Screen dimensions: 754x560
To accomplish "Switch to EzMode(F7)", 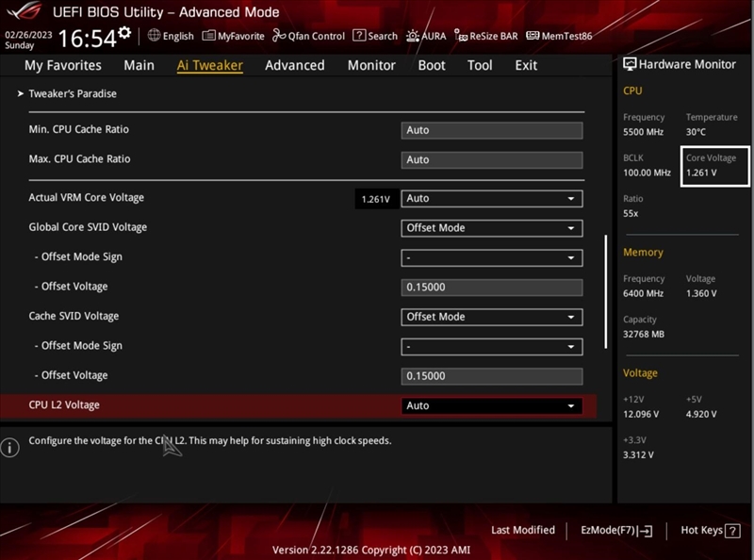I will tap(616, 530).
